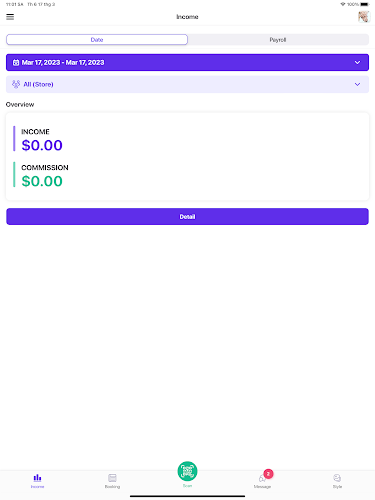Click the battery indicator in status bar
Screen dimensions: 375x500
365,4
